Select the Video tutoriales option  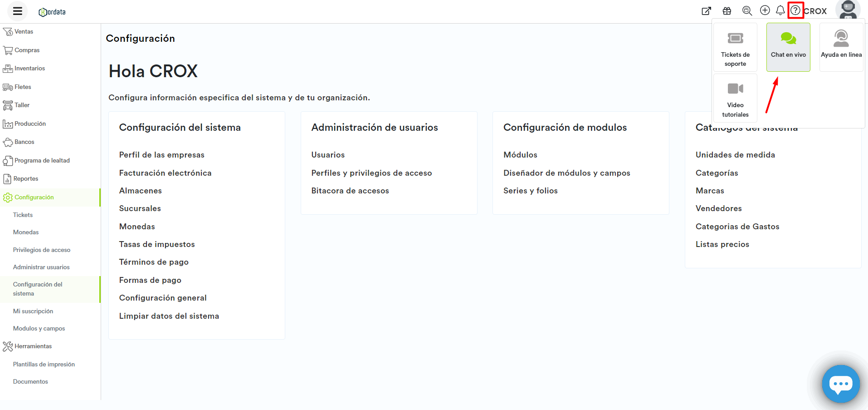coord(735,98)
